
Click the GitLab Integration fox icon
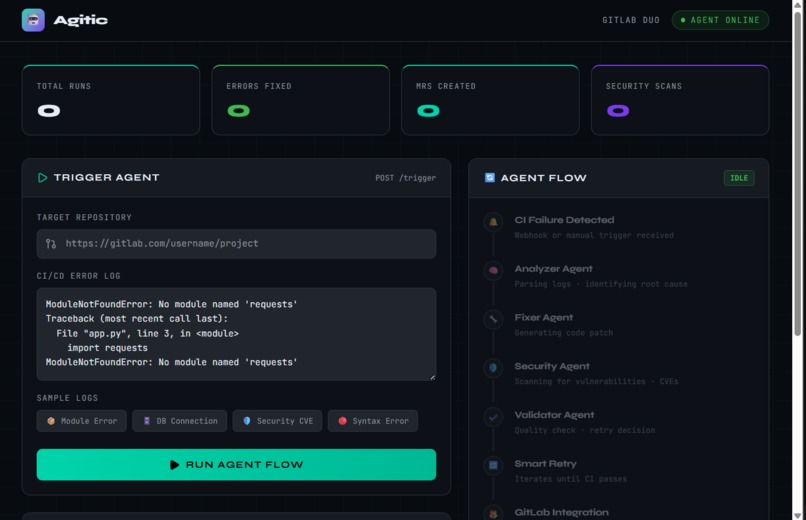[x=493, y=514]
